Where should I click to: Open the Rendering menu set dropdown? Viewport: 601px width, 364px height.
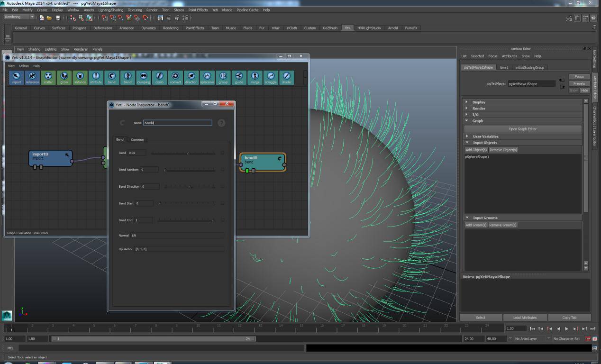19,17
